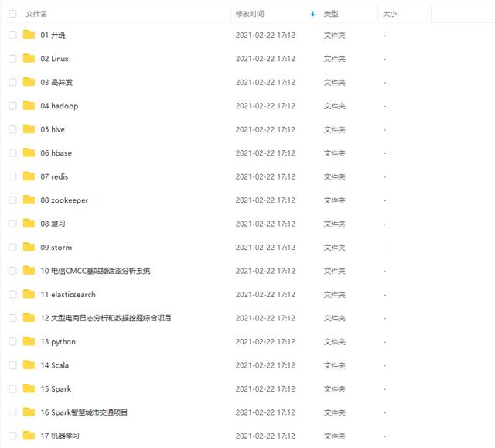Click folder name 03 高并发

coord(56,82)
